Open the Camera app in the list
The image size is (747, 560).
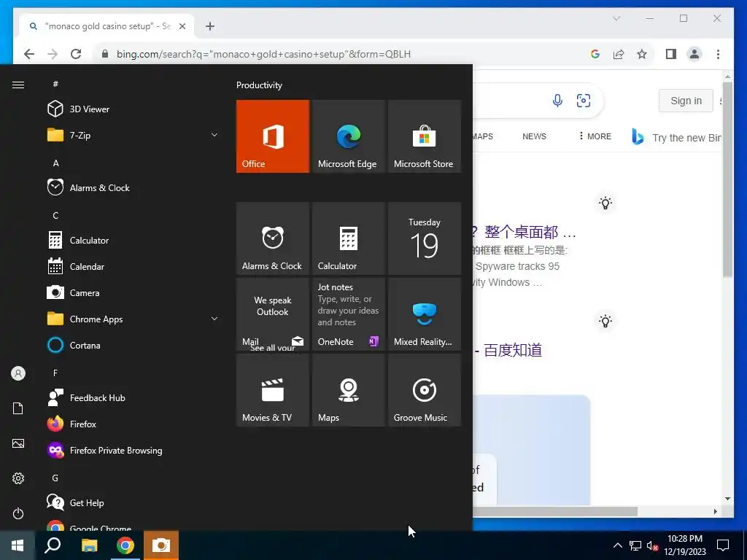point(133,292)
